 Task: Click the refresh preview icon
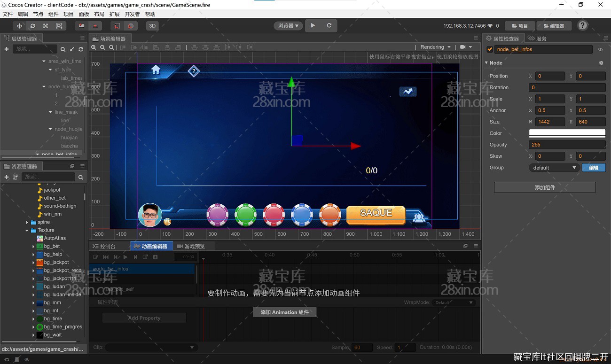coord(329,25)
